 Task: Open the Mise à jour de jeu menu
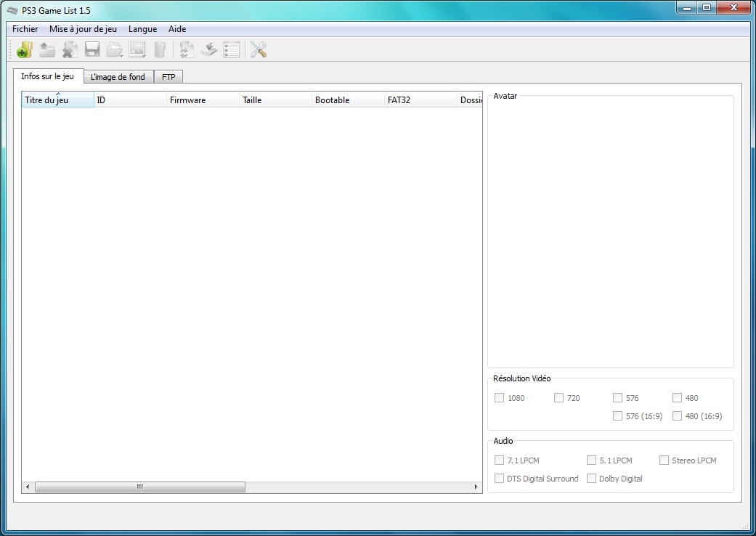coord(83,29)
